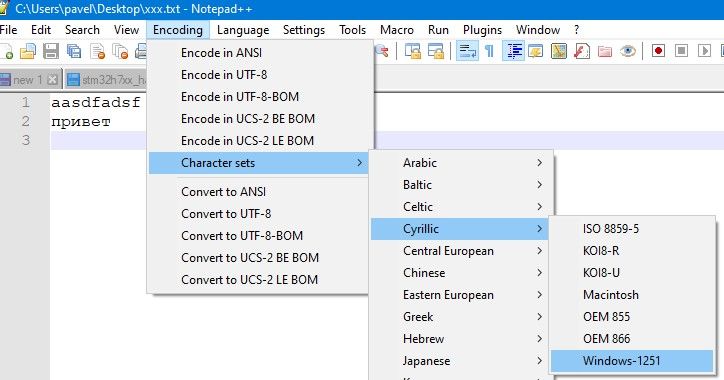Click the Stop recording macro icon
Viewport: 724px width, 380px height.
(x=682, y=50)
